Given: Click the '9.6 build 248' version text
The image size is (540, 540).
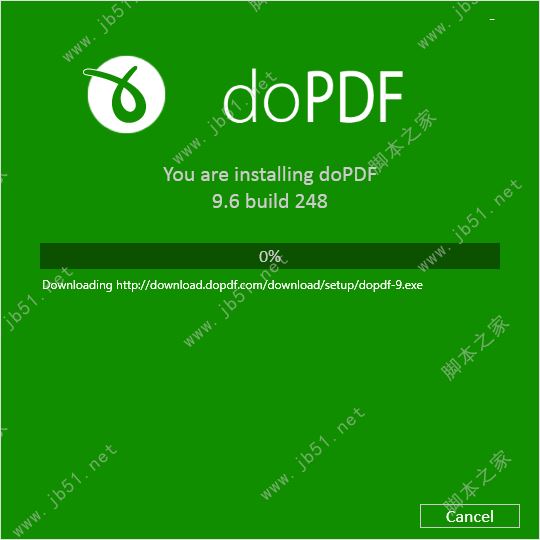Looking at the screenshot, I should click(270, 201).
